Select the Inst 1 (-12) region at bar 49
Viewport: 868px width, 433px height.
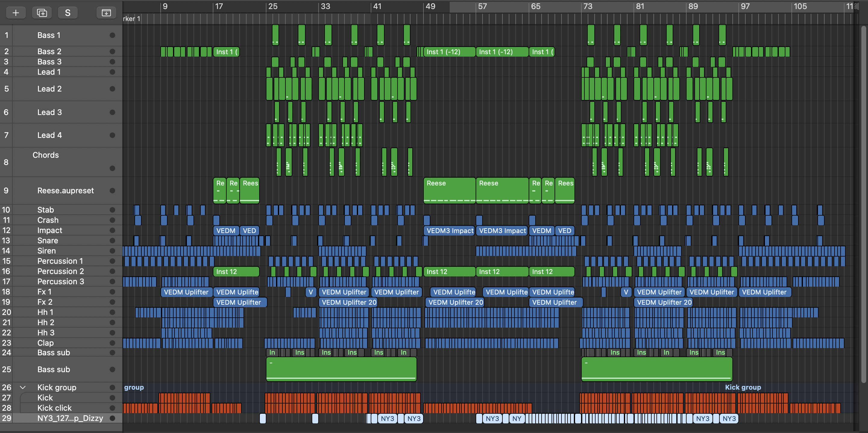click(x=449, y=52)
